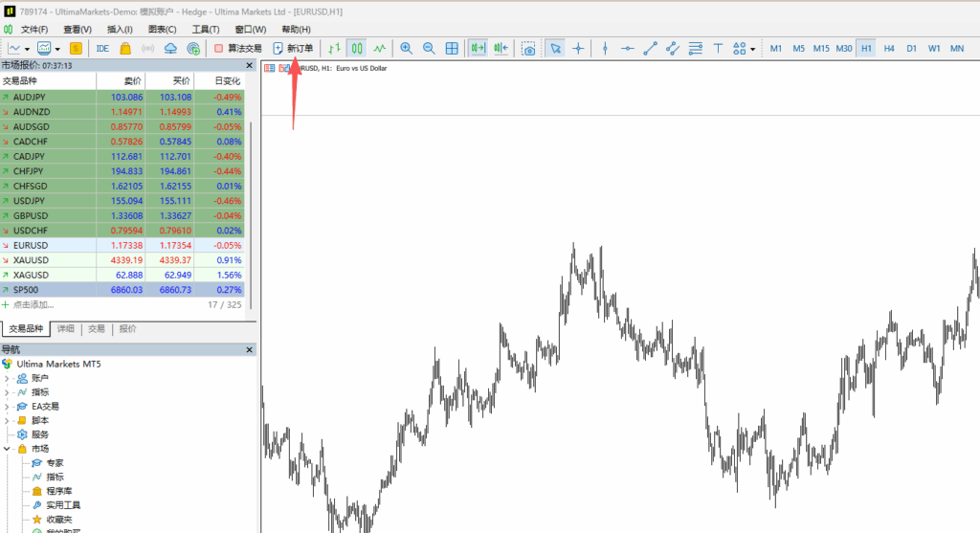Click the 新订单 new order button
Viewport: 980px width, 533px height.
click(x=293, y=48)
